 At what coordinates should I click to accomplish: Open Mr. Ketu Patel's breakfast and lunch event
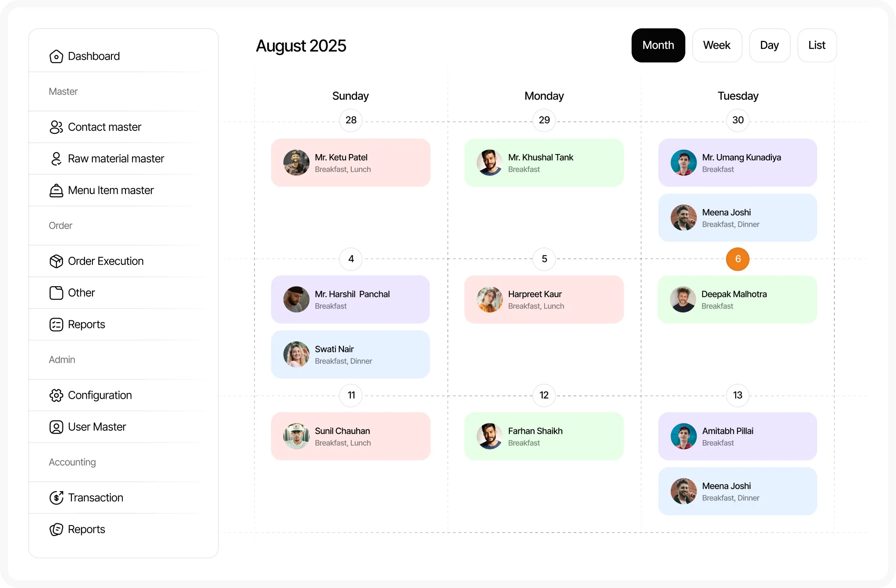(350, 162)
